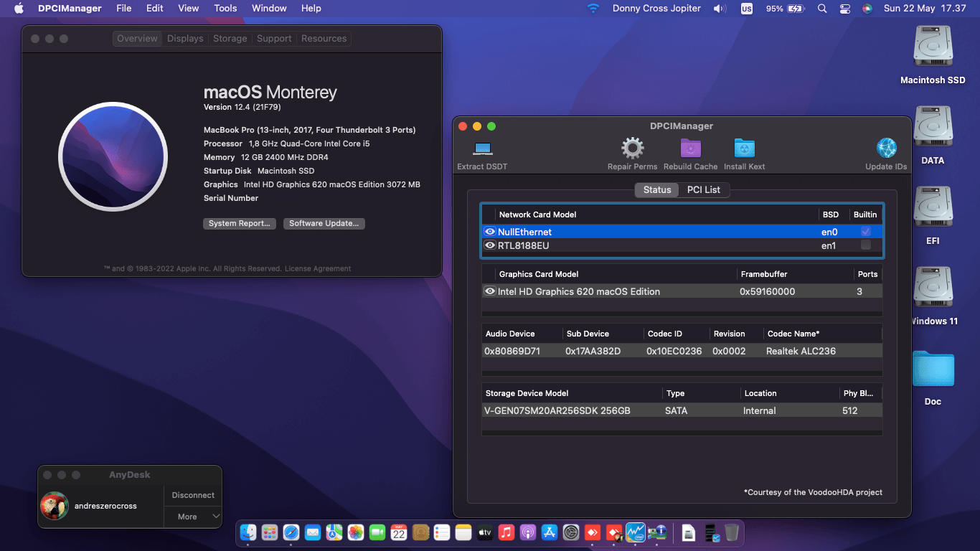Open the Install Kext tool
This screenshot has width=980, height=551.
pos(744,149)
